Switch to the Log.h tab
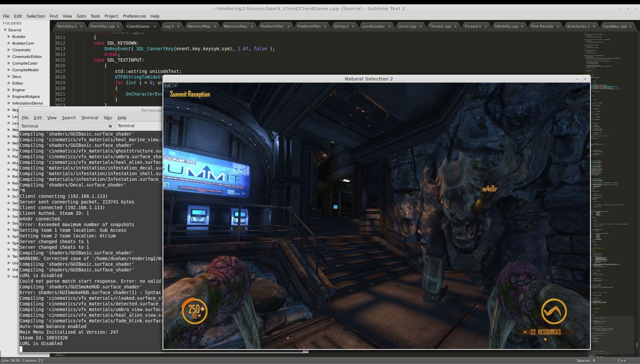The image size is (640, 364). click(x=169, y=26)
